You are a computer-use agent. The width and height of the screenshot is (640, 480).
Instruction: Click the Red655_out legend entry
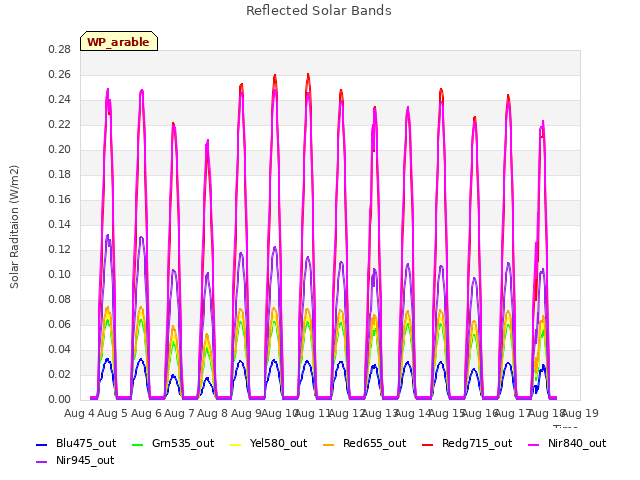[x=365, y=443]
